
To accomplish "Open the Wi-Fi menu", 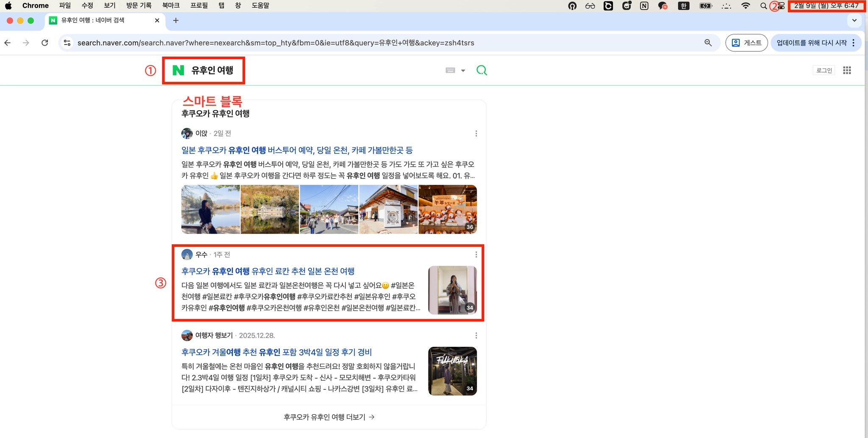I will 746,6.
